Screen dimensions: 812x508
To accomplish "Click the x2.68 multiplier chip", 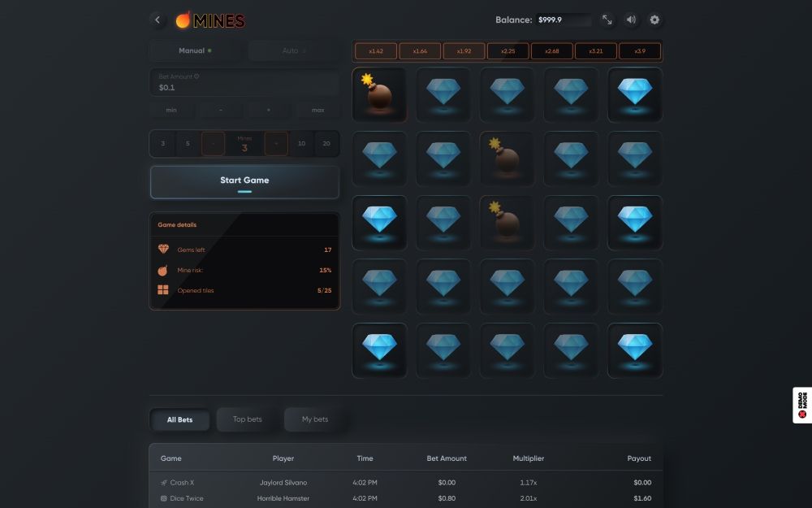I will click(552, 51).
